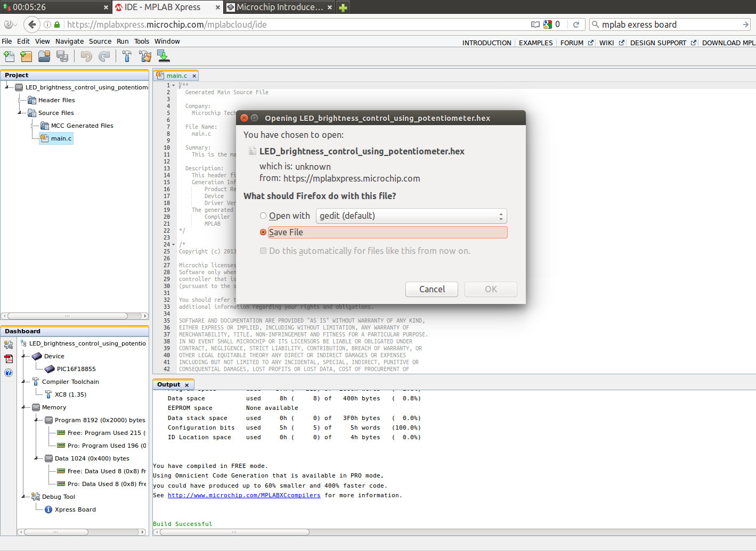
Task: Click the MCC Generated Files folder icon
Action: 45,126
